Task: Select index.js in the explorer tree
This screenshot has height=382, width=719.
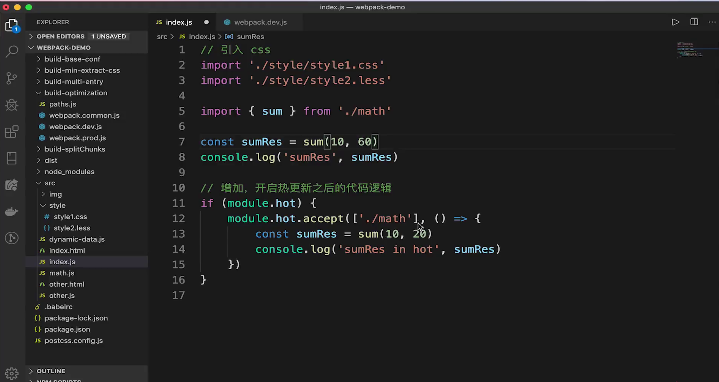Action: pos(87,261)
